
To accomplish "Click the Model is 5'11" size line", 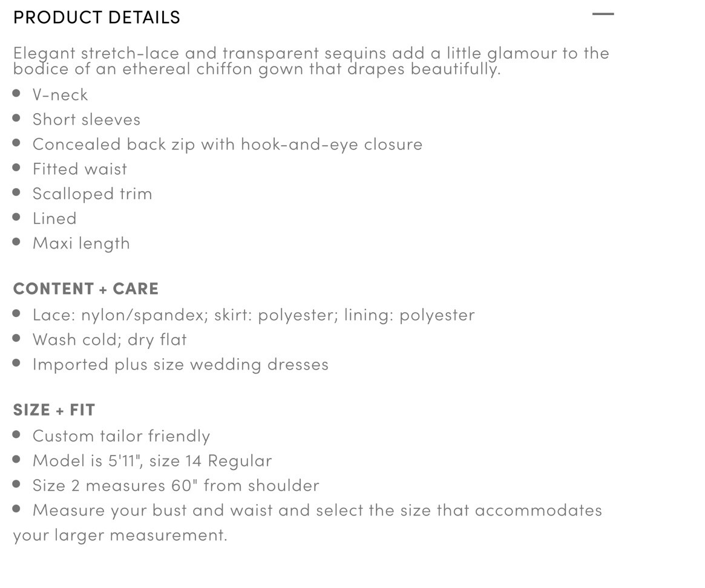I will pos(152,461).
